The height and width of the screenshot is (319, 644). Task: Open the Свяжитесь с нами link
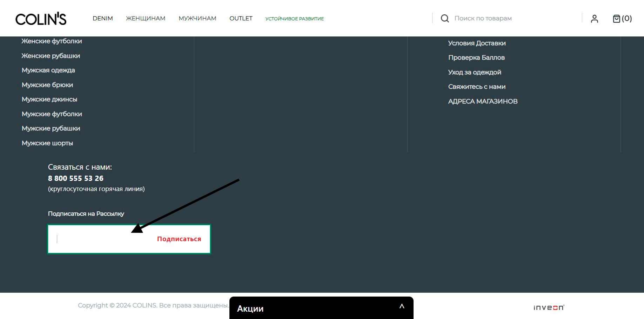point(477,87)
